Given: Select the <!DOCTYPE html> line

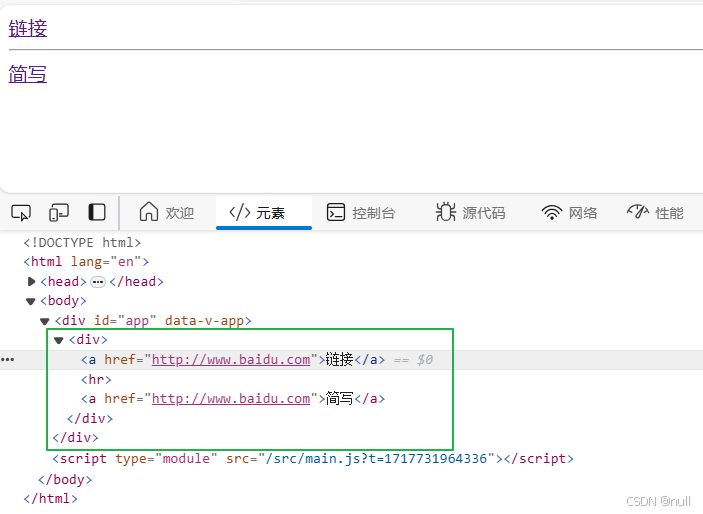Looking at the screenshot, I should [x=82, y=243].
